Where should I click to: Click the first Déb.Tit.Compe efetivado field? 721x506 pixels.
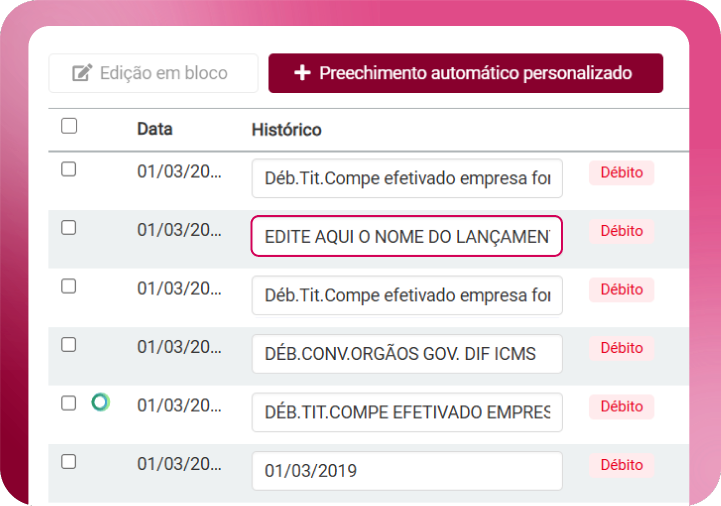407,179
